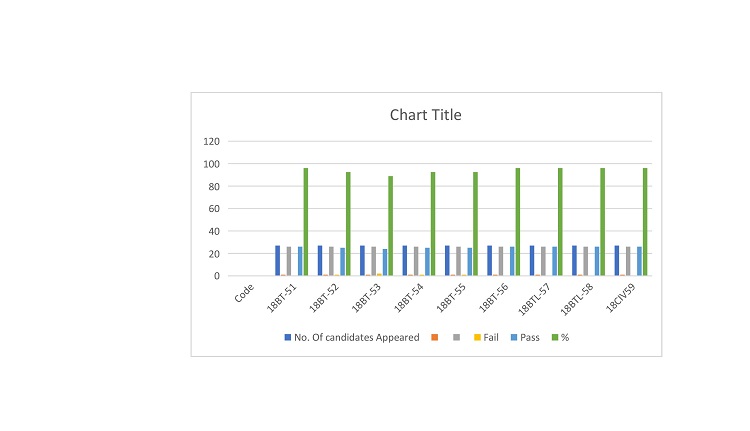Click the blue 'No. Of candidates Appeared' legend swatch
The image size is (750, 431).
[287, 337]
